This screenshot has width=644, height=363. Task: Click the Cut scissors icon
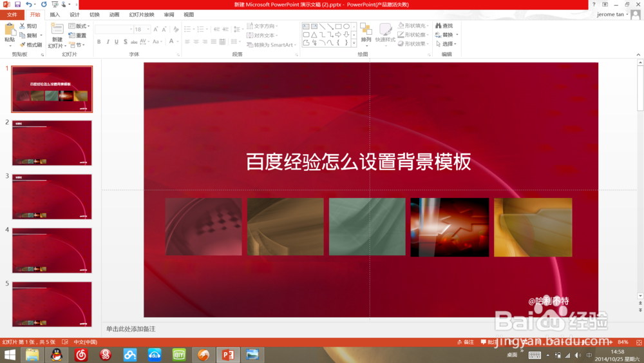click(x=22, y=26)
